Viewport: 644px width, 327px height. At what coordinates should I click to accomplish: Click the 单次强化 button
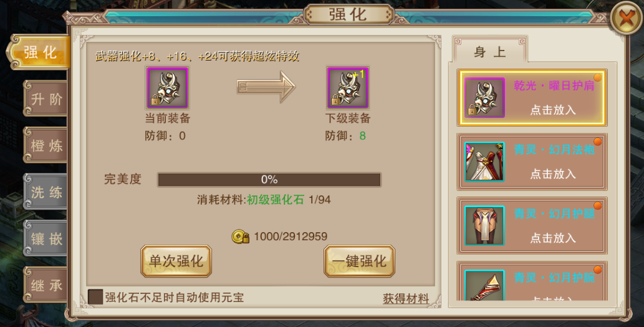tap(176, 261)
